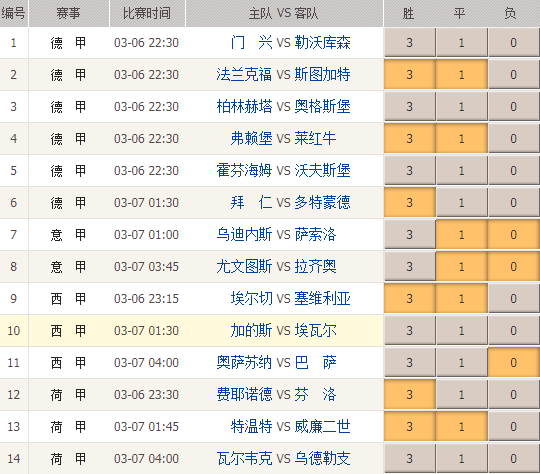
Task: Select loss (0) for match 9 埃尔切 vs 塞维利亚
Action: tap(514, 298)
